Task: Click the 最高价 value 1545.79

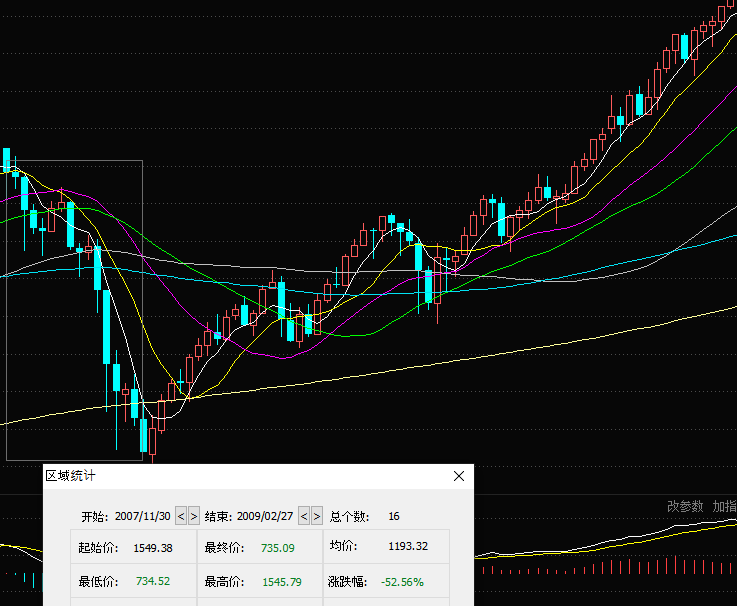Action: (281, 581)
